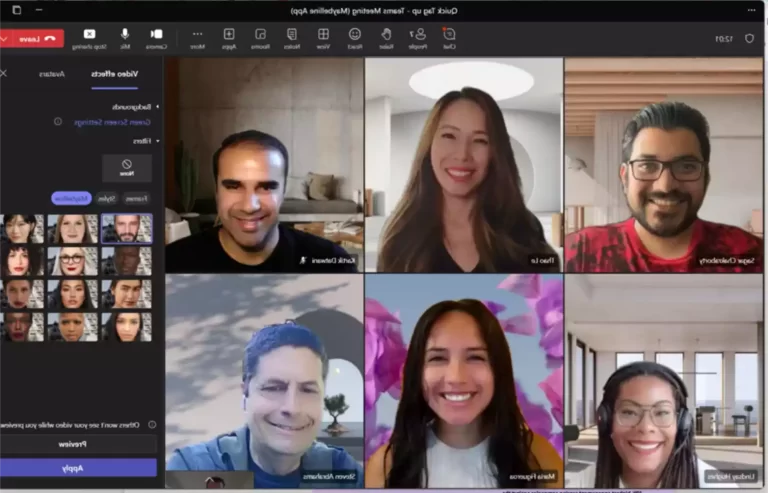Viewport: 768px width, 493px height.
Task: Click the info icon beside the preview notice
Action: tap(152, 424)
